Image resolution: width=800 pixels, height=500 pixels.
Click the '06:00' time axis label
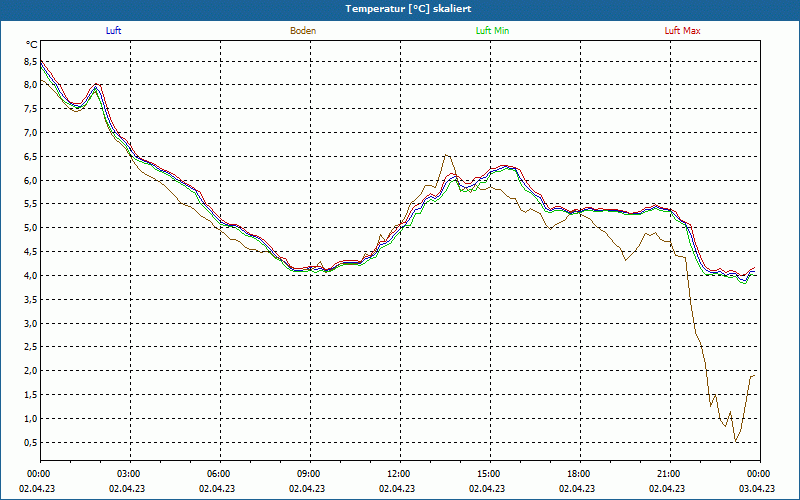tap(220, 474)
